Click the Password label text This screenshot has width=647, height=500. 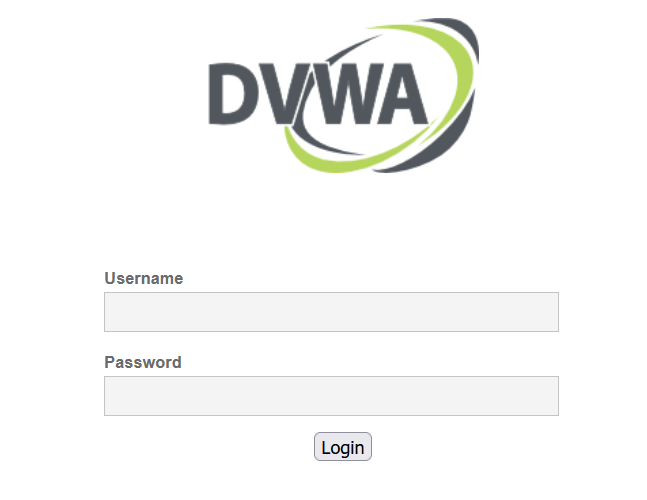coord(143,362)
